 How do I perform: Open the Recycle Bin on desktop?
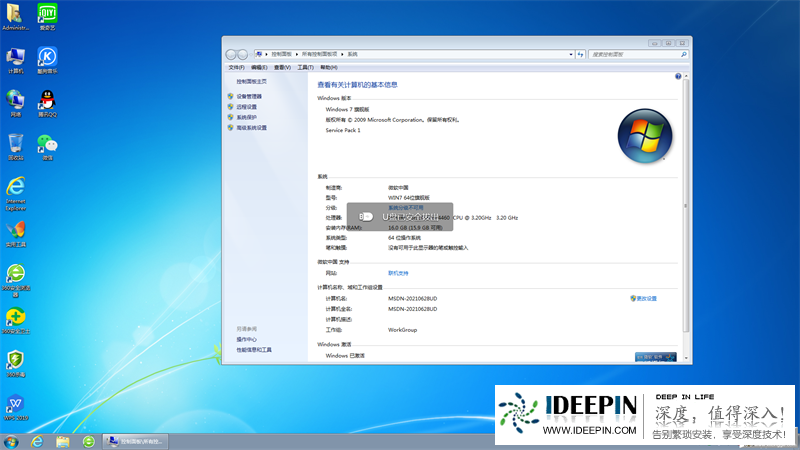[15, 147]
